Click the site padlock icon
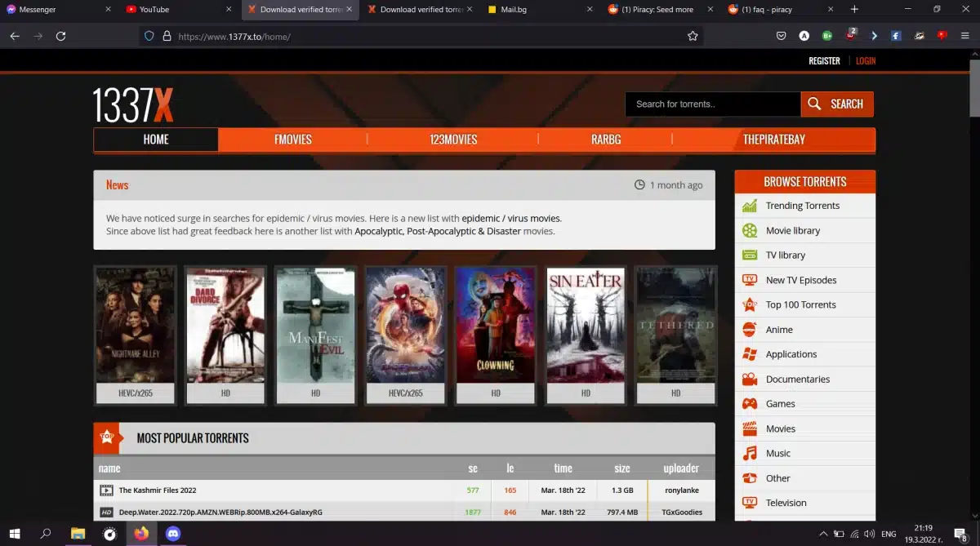Viewport: 980px width, 546px height. click(167, 36)
